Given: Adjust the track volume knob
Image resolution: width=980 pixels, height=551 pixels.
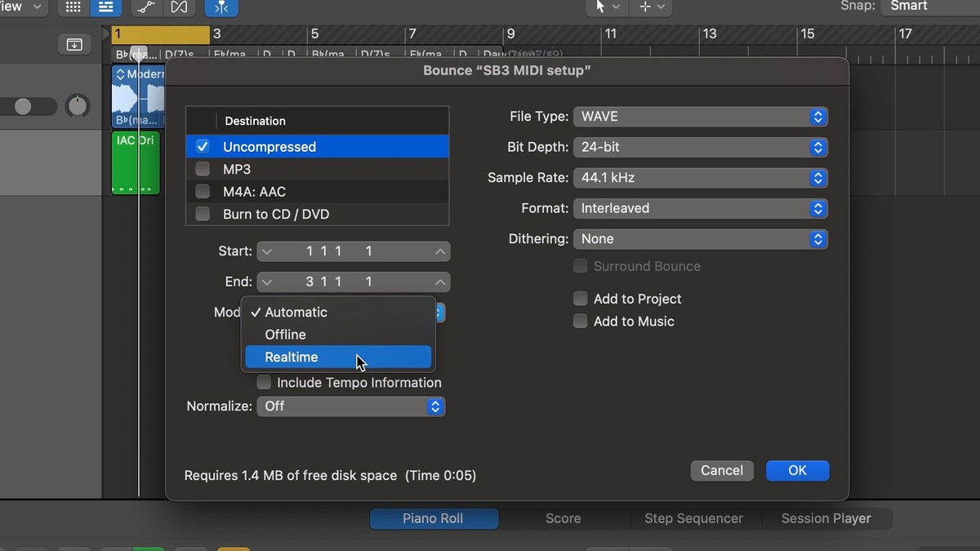Looking at the screenshot, I should pos(78,106).
